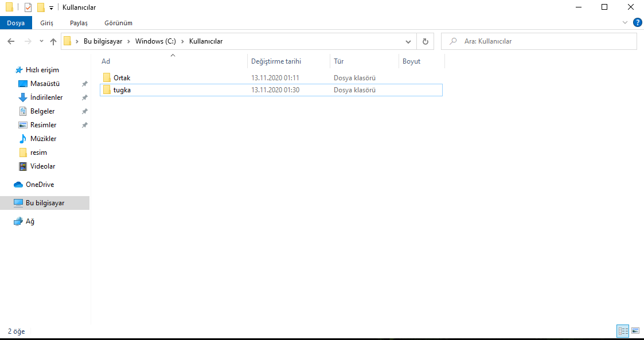
Task: Click the tugka folder icon
Action: pos(107,90)
